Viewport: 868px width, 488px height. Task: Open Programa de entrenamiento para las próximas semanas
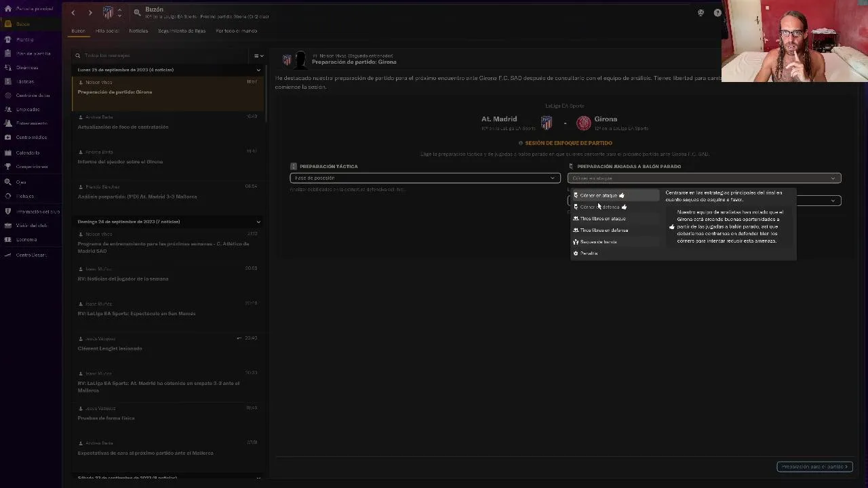pos(167,245)
